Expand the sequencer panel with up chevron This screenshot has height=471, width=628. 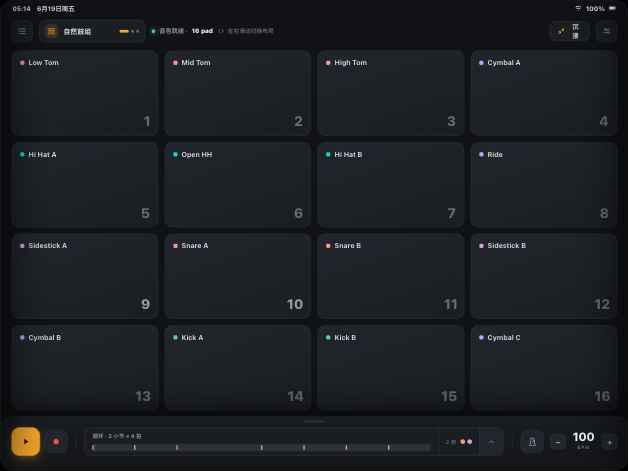click(x=491, y=442)
